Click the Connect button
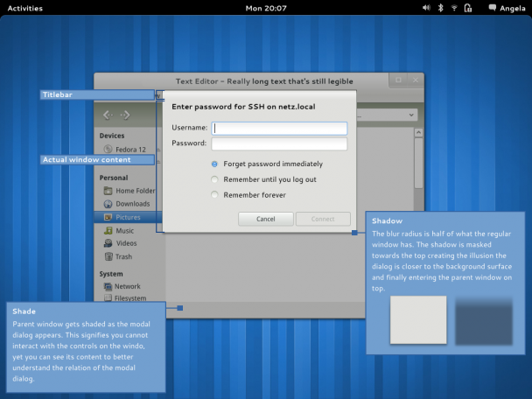 (x=323, y=219)
